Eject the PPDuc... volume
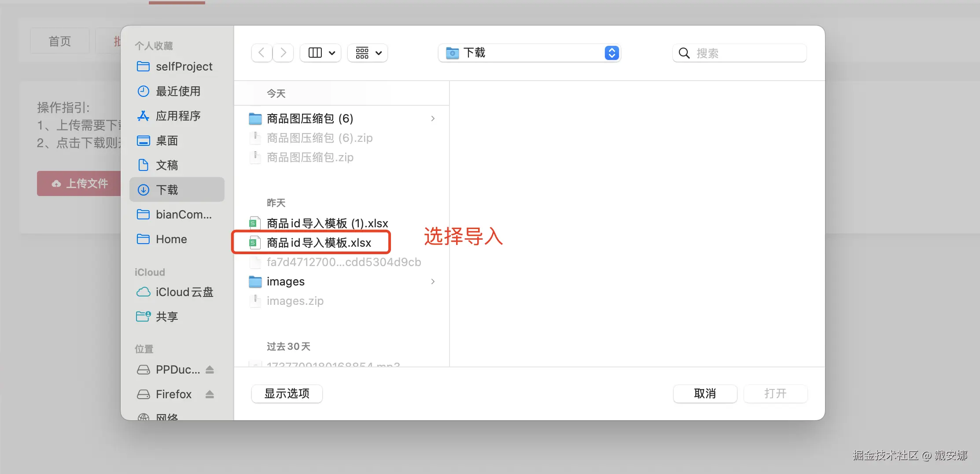 pyautogui.click(x=210, y=370)
